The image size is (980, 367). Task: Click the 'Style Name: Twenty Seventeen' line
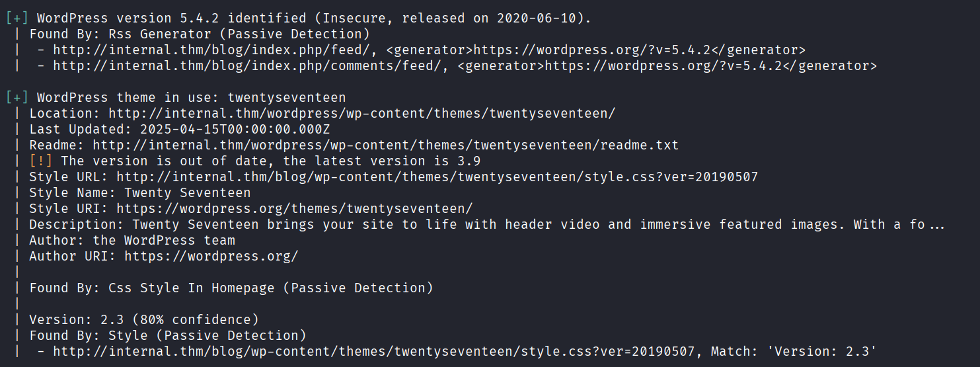click(x=139, y=192)
